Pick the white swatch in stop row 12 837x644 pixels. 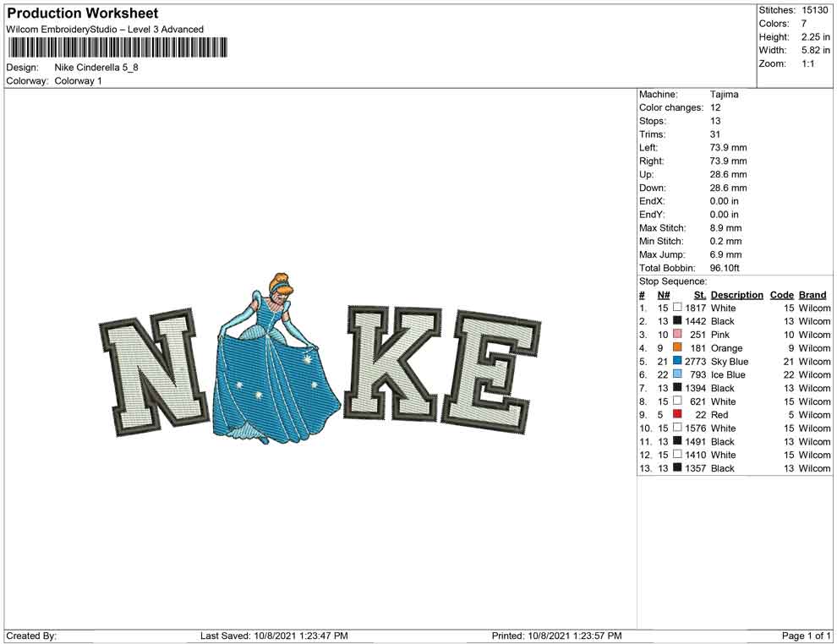[x=677, y=454]
